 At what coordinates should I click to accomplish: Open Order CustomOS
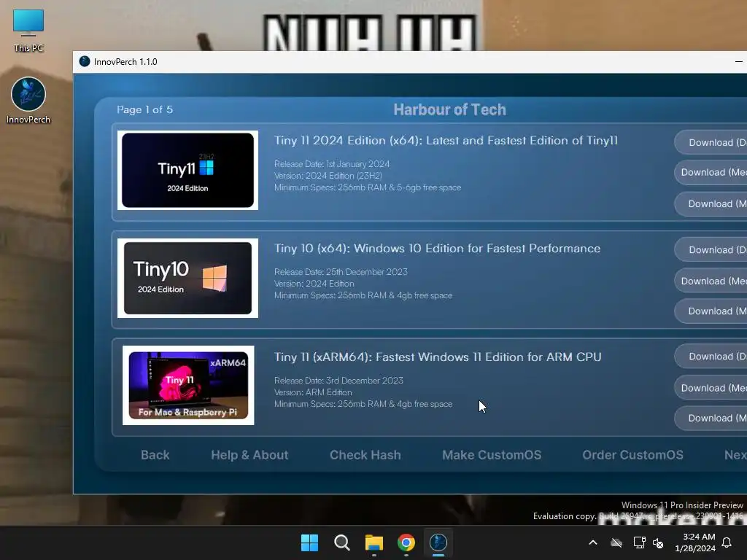pos(632,455)
